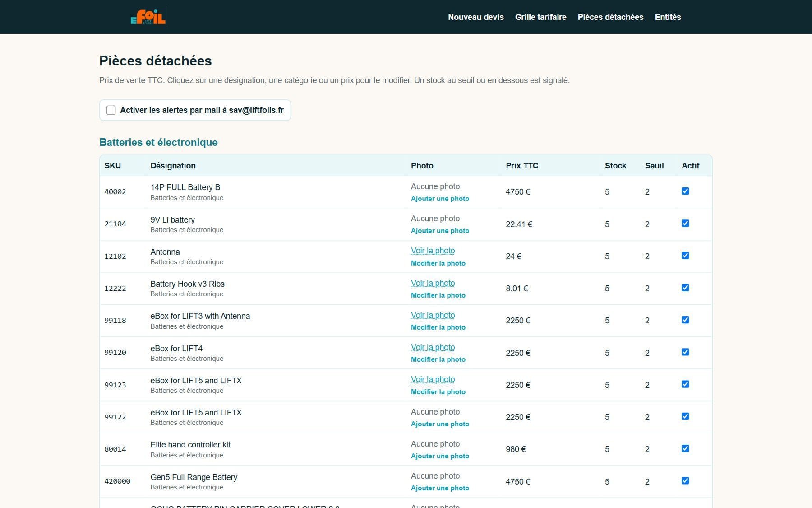Open the Nouveau devis page
This screenshot has height=508, width=812.
point(475,17)
